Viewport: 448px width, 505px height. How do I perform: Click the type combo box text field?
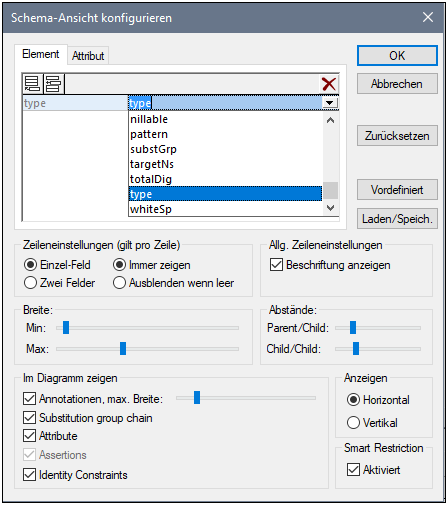click(x=225, y=103)
